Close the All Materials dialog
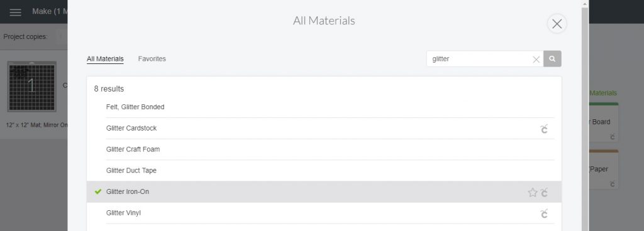 [x=557, y=24]
